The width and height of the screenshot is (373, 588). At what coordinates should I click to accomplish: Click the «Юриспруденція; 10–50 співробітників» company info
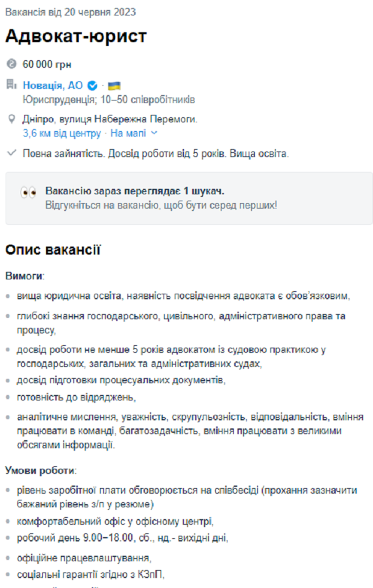[x=109, y=99]
